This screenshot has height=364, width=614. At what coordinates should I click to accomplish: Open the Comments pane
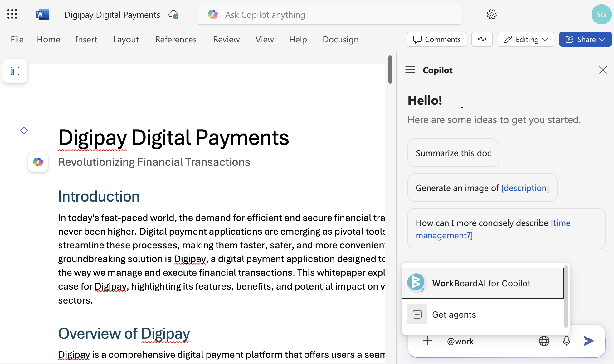click(436, 39)
